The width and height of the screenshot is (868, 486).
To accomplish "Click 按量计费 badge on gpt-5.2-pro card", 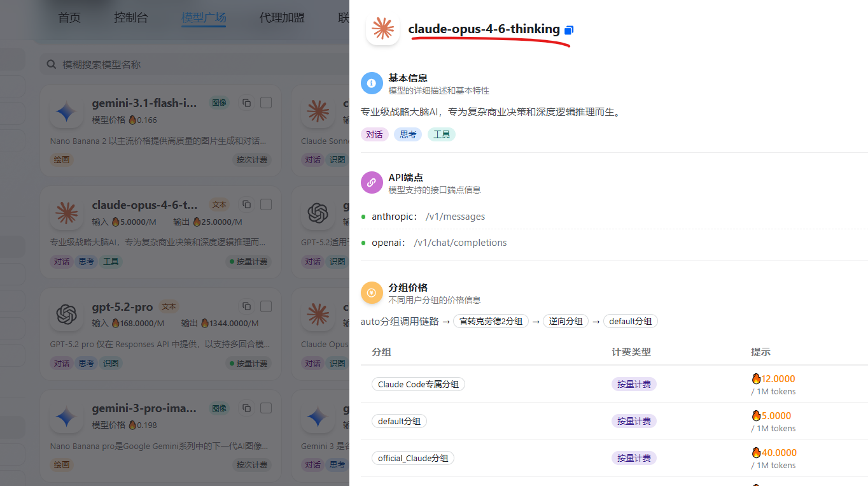I will pos(249,363).
